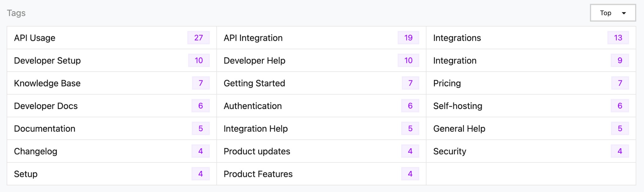Open the Changelog tag
The height and width of the screenshot is (192, 644).
tap(36, 151)
